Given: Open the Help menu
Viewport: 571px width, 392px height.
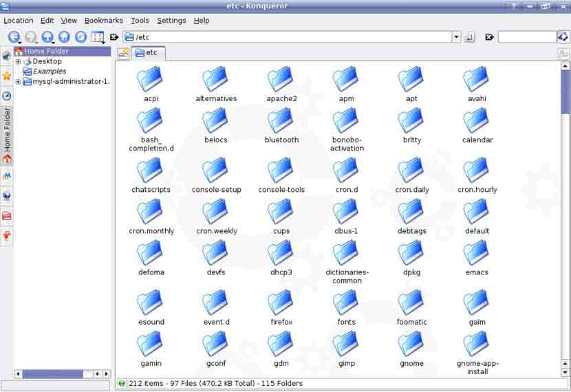Looking at the screenshot, I should [x=202, y=21].
